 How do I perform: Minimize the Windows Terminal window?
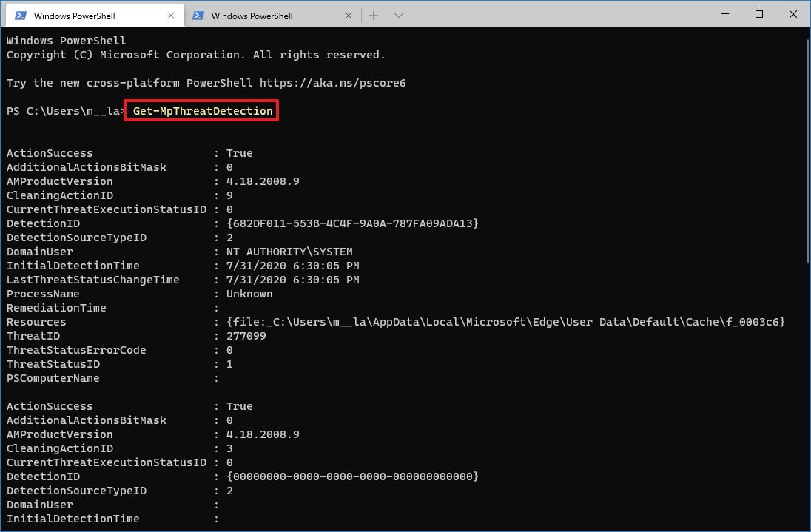click(725, 14)
